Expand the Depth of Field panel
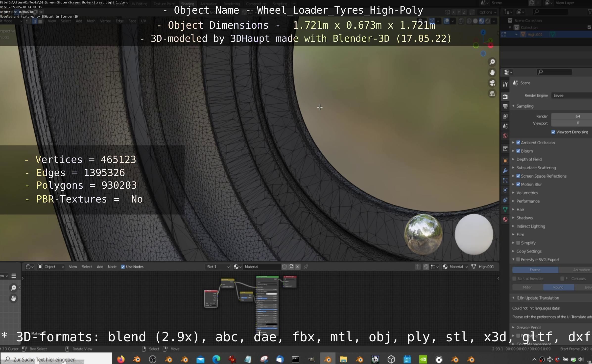This screenshot has width=592, height=364. [x=529, y=159]
